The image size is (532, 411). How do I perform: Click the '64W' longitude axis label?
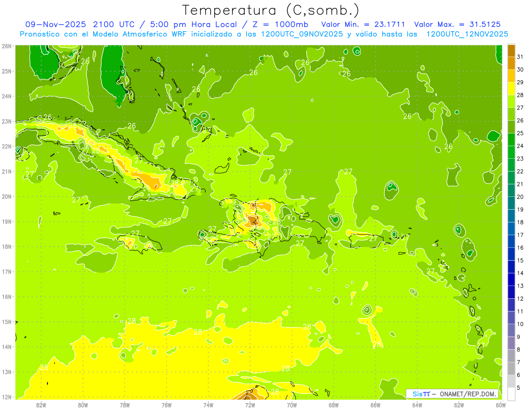[417, 405]
